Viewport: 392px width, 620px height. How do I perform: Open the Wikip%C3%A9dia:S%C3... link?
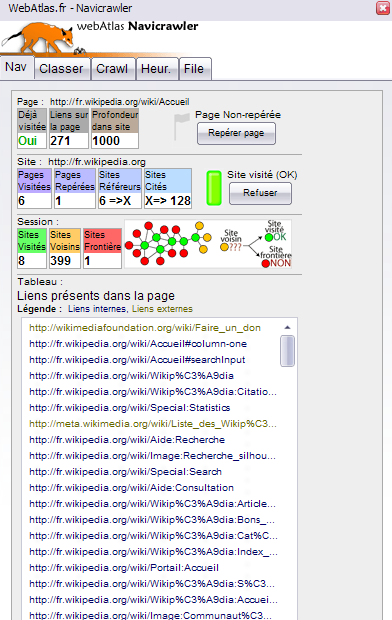(x=152, y=584)
